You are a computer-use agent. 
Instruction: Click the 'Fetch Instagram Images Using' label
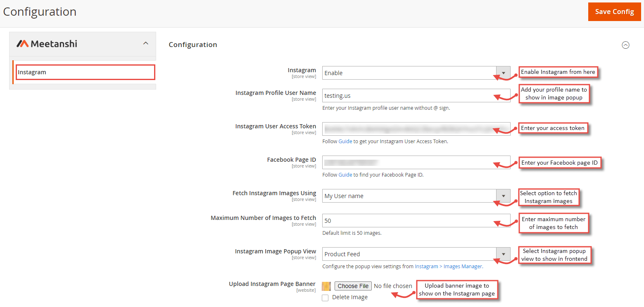click(x=274, y=193)
